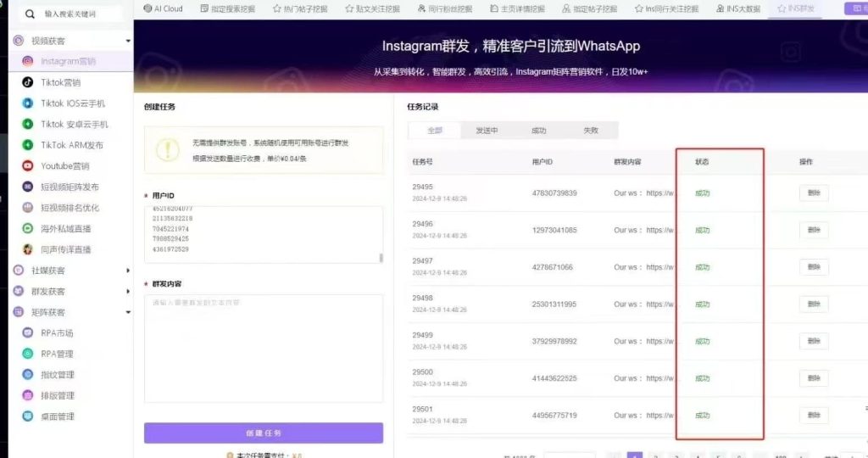The width and height of the screenshot is (868, 458).
Task: Switch to the 主页详情挖掘 top tab
Action: point(518,8)
